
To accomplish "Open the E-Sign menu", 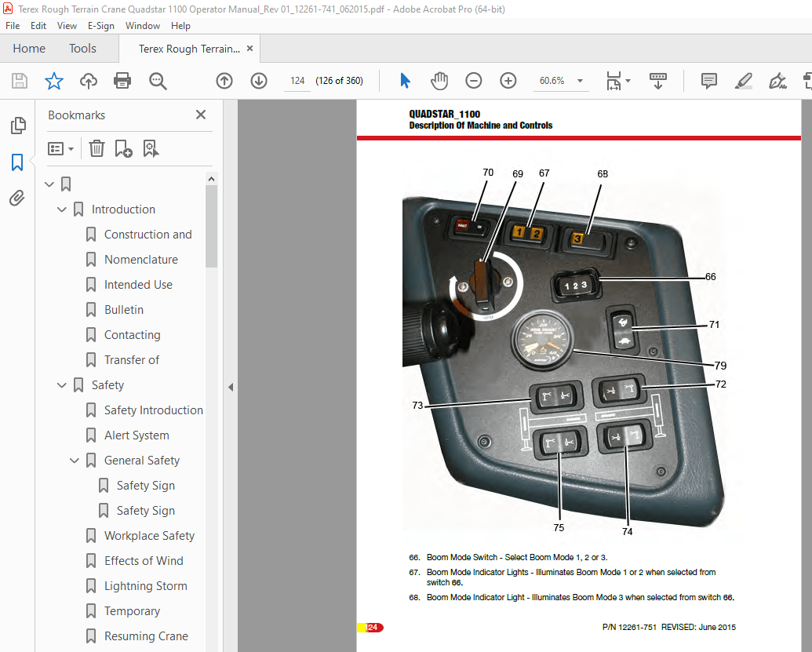I will click(101, 26).
